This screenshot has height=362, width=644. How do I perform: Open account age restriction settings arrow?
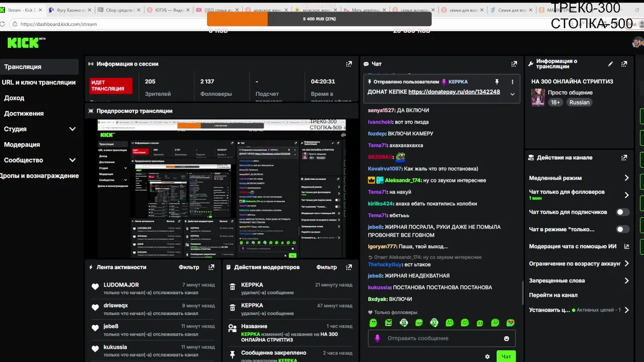[626, 263]
